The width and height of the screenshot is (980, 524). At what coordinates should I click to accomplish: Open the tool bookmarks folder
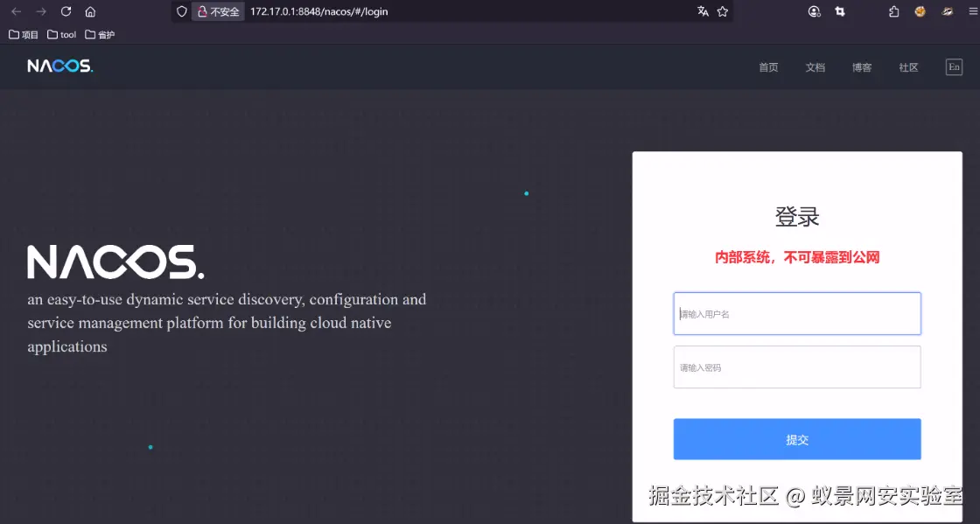(x=61, y=34)
